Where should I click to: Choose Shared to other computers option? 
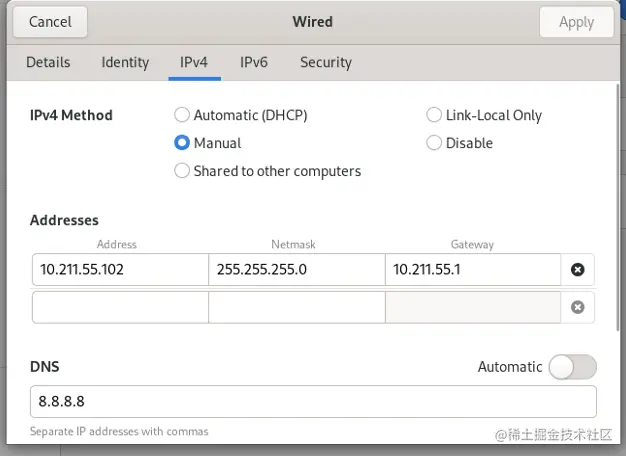pos(182,171)
